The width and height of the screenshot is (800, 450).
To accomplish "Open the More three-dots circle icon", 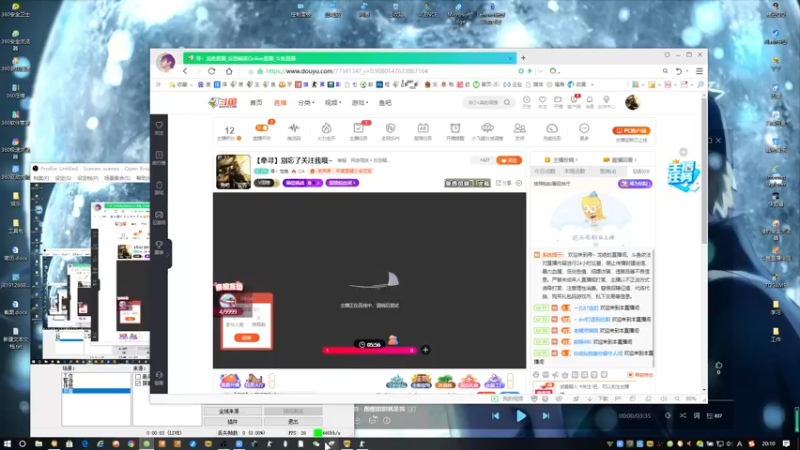I will pos(584,128).
